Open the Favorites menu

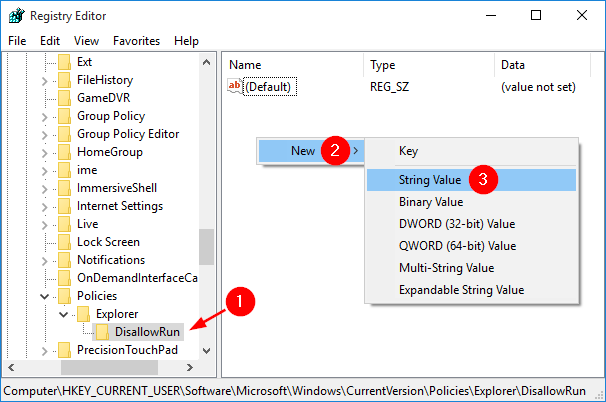tap(136, 41)
